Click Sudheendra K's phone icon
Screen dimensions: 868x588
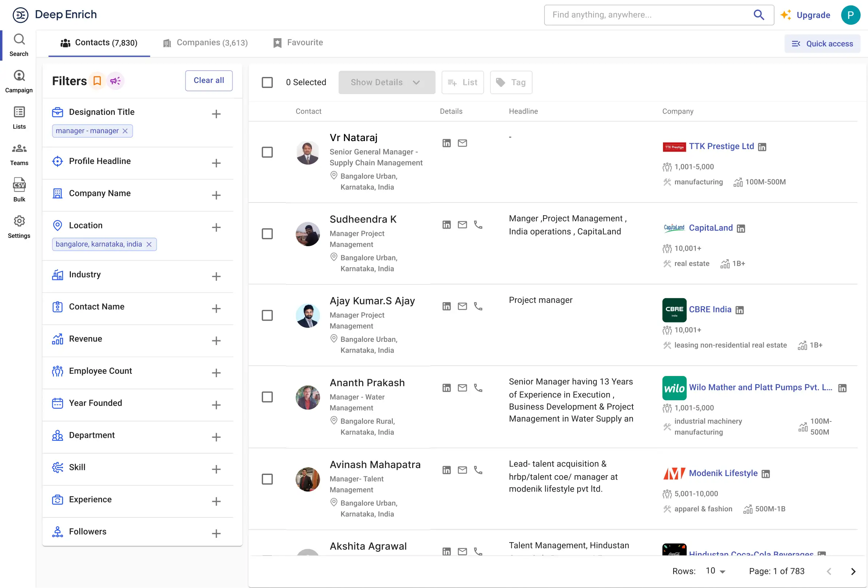pos(478,224)
